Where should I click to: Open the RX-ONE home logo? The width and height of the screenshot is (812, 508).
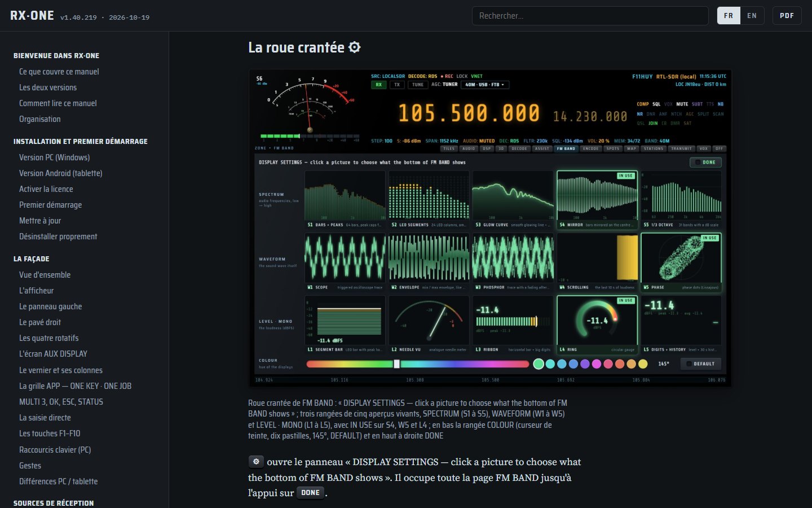tap(32, 16)
